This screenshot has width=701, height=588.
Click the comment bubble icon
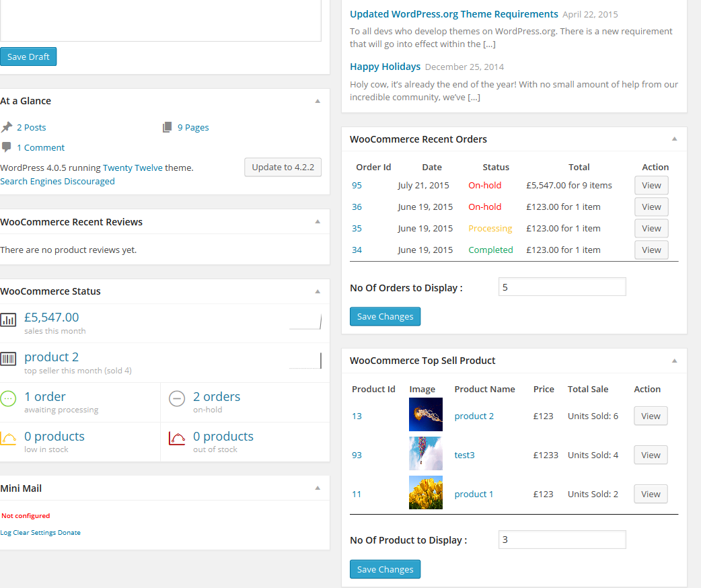click(6, 147)
